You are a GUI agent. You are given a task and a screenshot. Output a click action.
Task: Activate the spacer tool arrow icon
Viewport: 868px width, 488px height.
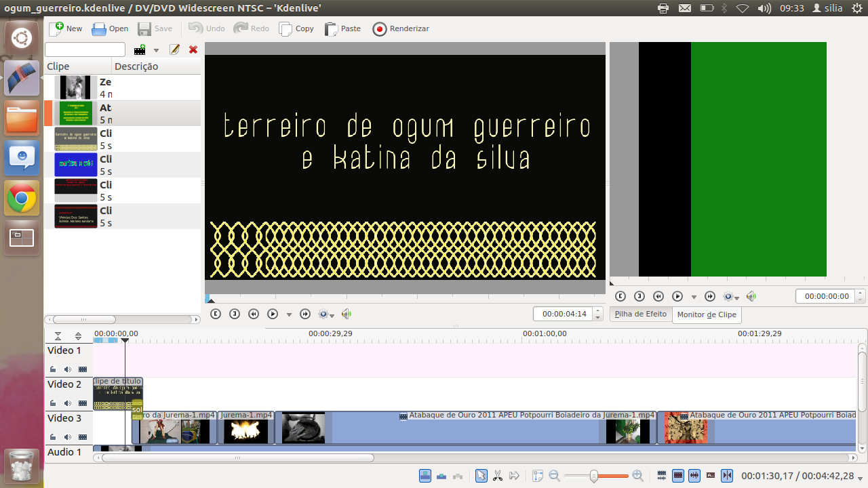click(514, 476)
